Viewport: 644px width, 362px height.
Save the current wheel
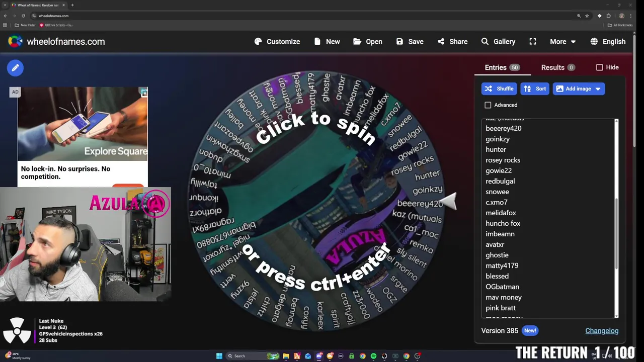tap(410, 42)
